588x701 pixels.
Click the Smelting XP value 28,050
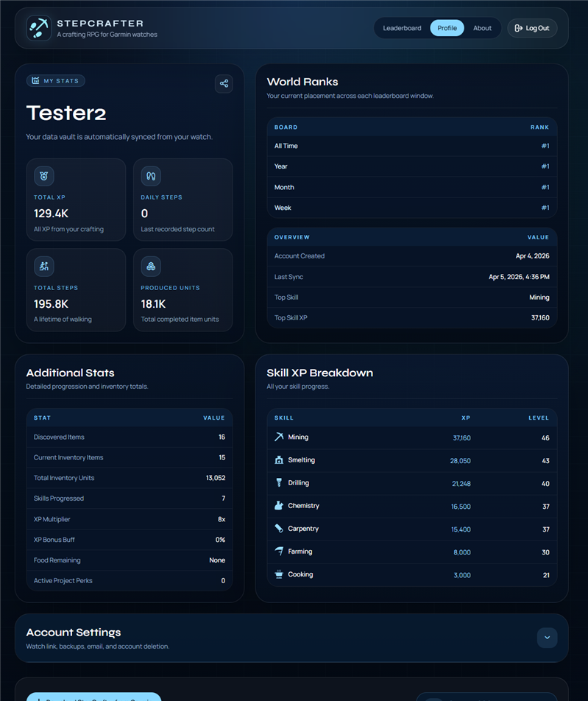(460, 460)
